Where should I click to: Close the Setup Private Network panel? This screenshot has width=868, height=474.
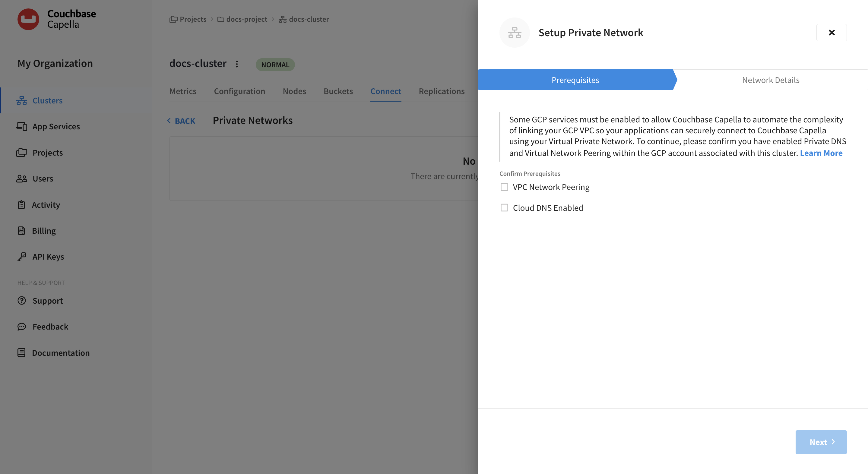click(x=831, y=33)
